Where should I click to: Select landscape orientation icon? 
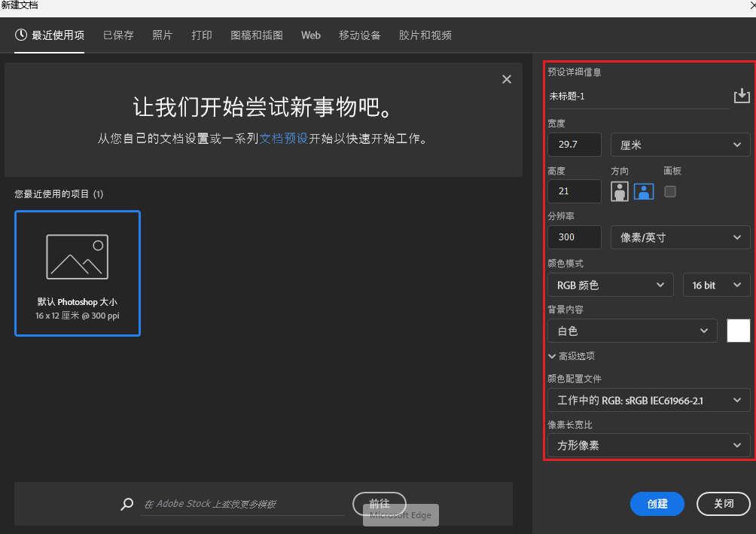point(644,191)
